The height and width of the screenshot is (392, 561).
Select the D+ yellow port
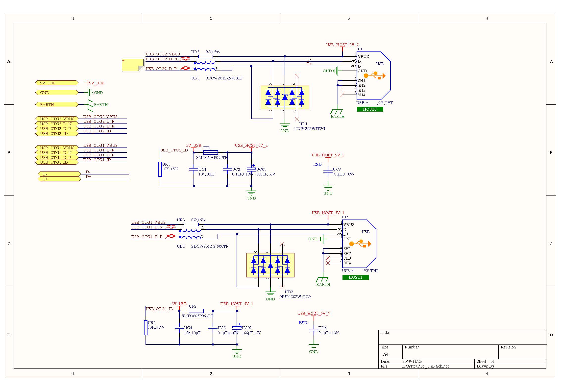click(59, 179)
